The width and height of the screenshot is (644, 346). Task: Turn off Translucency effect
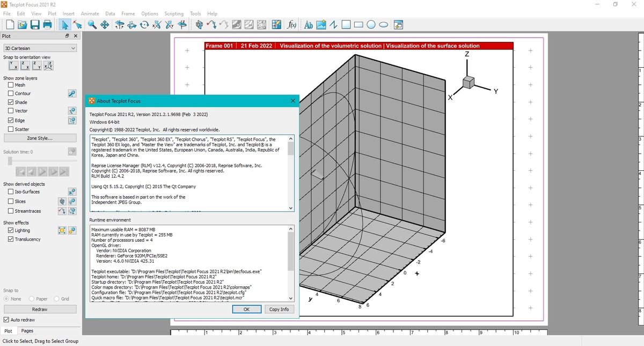(x=11, y=239)
